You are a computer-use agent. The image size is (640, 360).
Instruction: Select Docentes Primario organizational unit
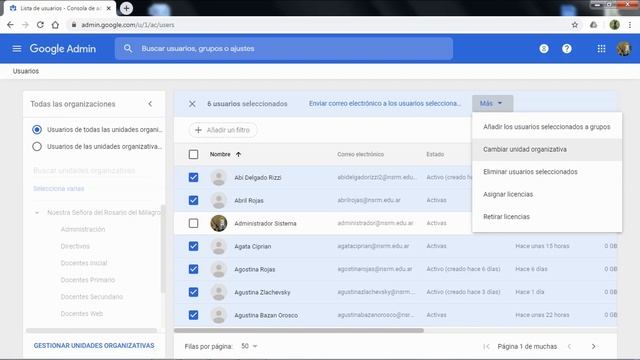click(x=88, y=280)
